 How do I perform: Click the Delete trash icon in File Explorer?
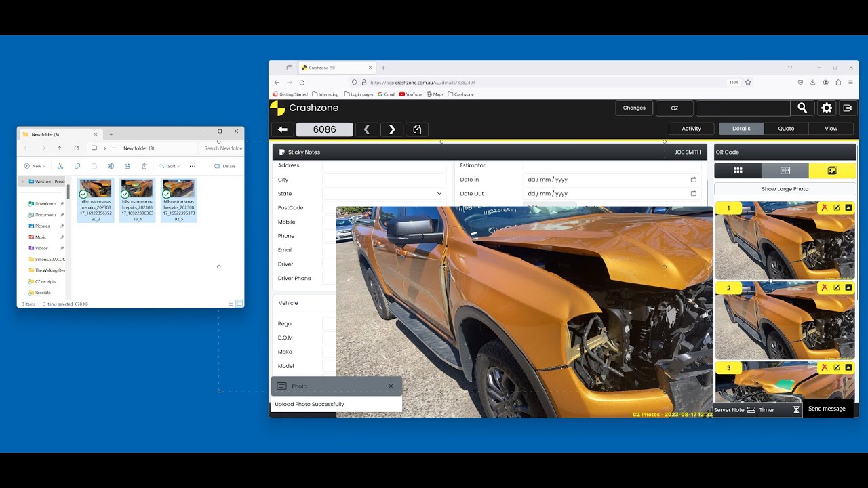pos(144,166)
